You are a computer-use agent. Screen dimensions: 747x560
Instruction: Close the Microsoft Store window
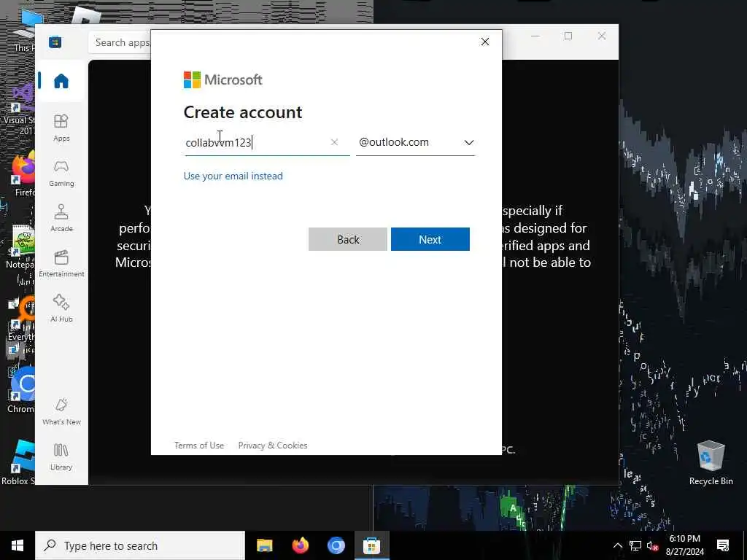(601, 36)
